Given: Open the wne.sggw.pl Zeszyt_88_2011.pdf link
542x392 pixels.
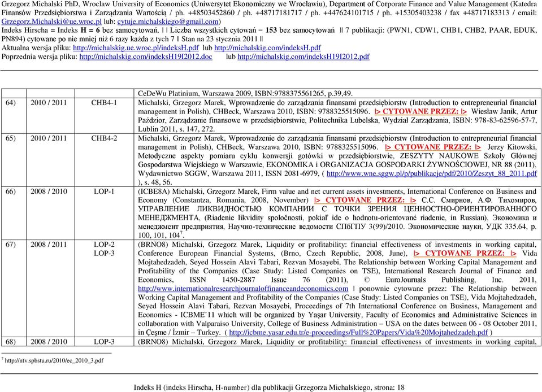Looking at the screenshot, I should (x=432, y=173).
